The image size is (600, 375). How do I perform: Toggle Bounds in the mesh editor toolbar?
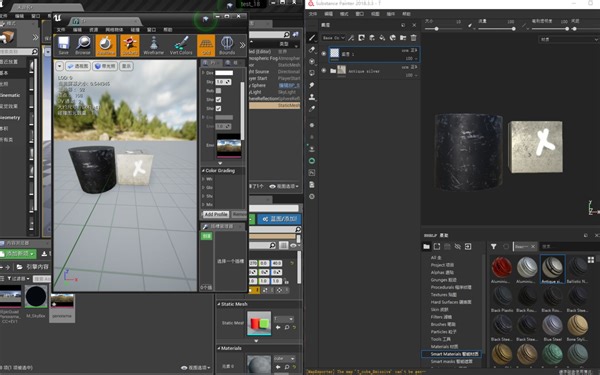[x=227, y=45]
